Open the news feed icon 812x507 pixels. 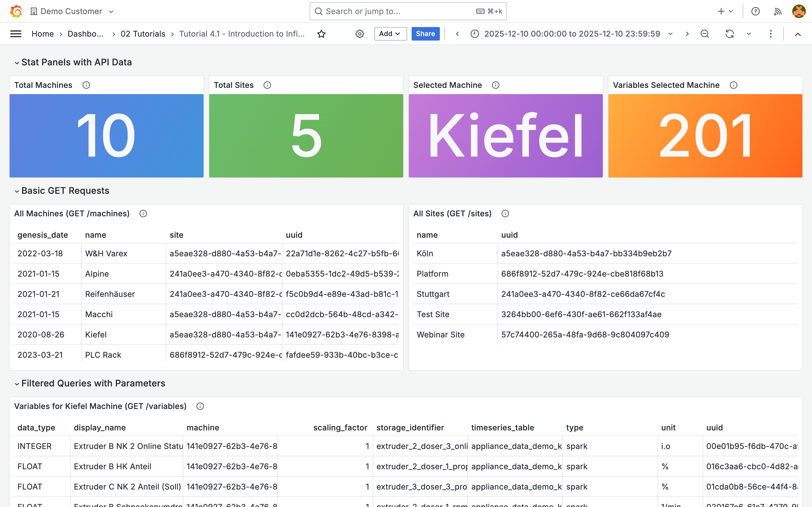pyautogui.click(x=777, y=11)
